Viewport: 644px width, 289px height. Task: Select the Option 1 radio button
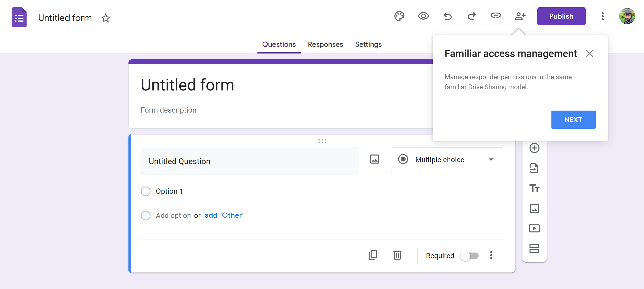coord(146,191)
